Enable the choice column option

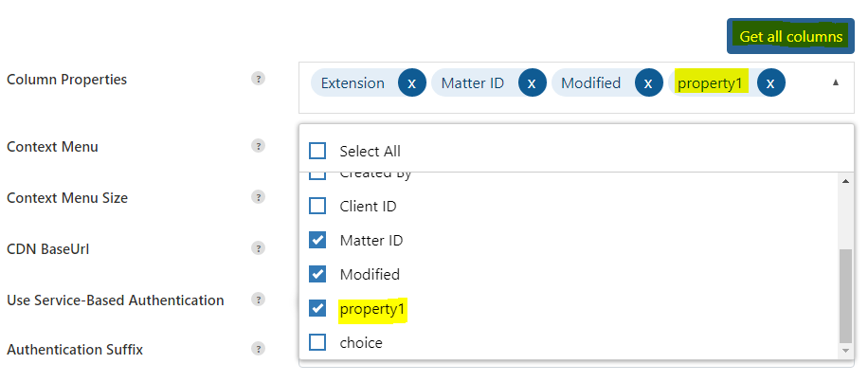[317, 342]
